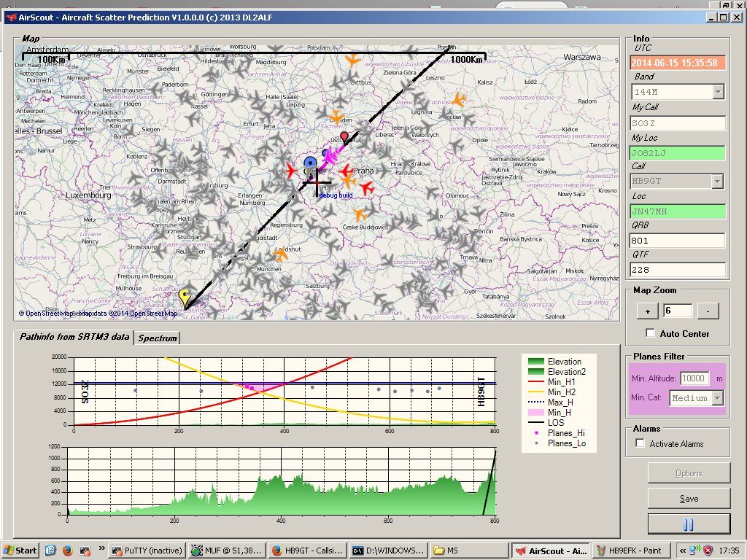Click the orange airplane below Praha label
Screen dimensions: 747x560
(349, 181)
